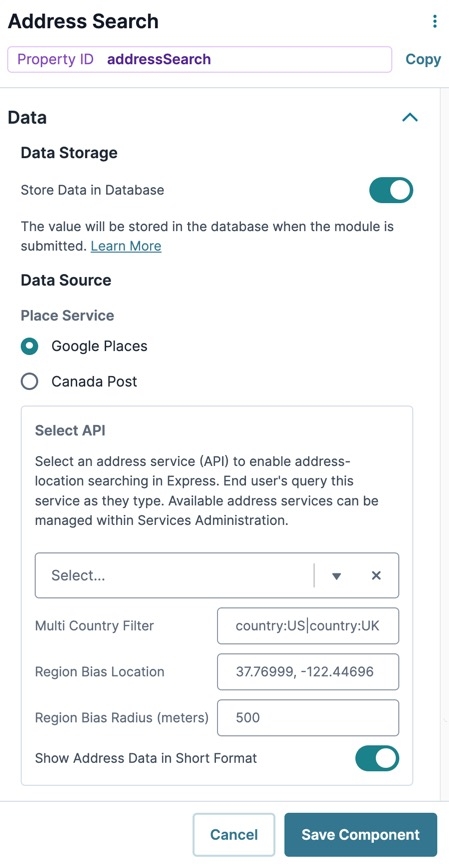The height and width of the screenshot is (864, 449).
Task: Click the Place Service label
Action: (x=67, y=316)
